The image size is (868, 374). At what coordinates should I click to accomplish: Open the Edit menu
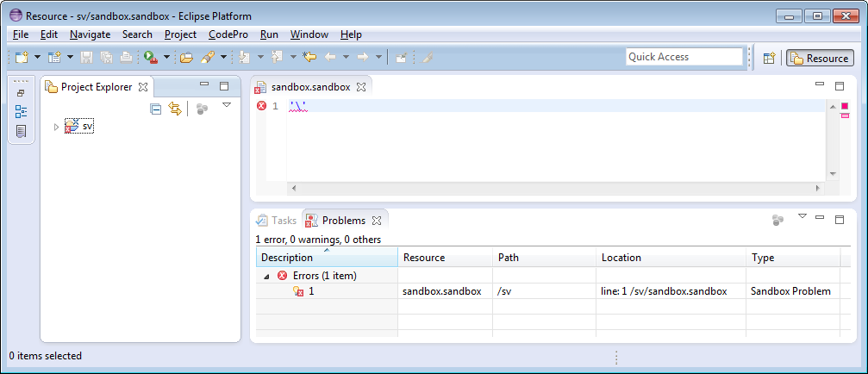pyautogui.click(x=49, y=34)
